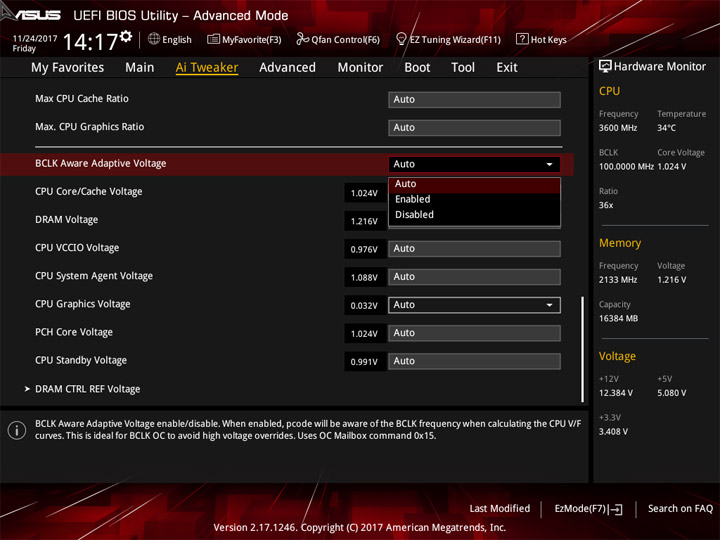The image size is (720, 540).
Task: Open the Tool tab
Action: click(463, 68)
